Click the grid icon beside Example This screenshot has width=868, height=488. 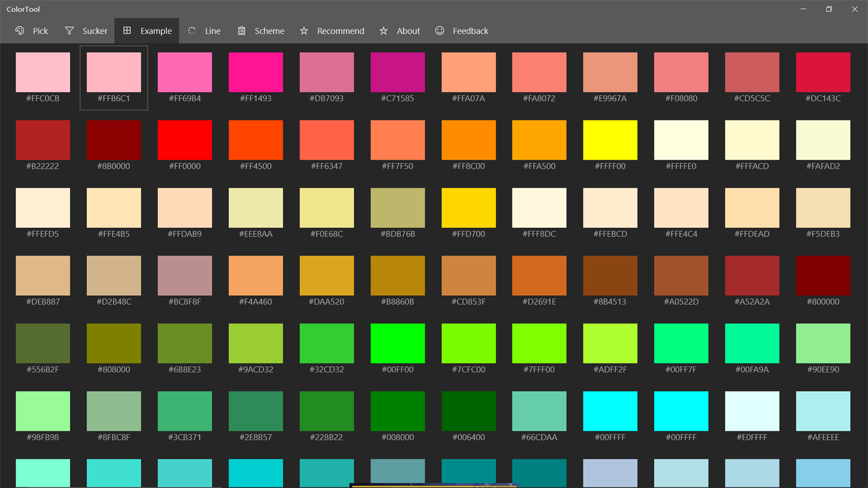tap(127, 31)
